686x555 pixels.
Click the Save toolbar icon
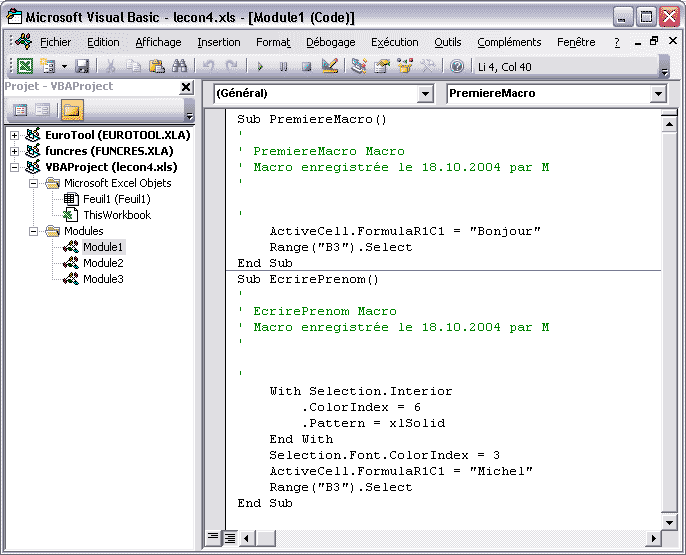82,66
